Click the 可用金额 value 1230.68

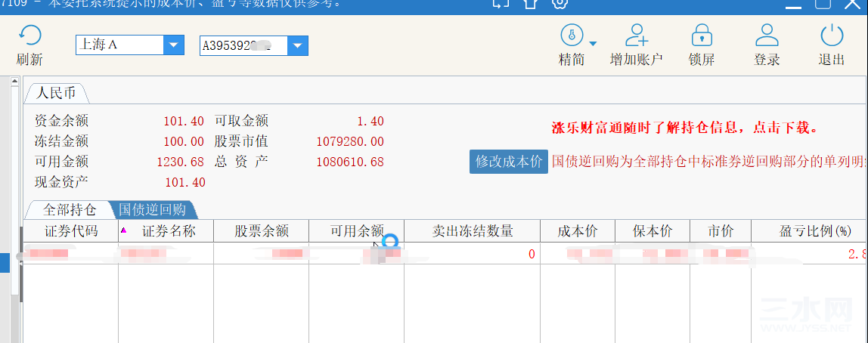click(180, 162)
